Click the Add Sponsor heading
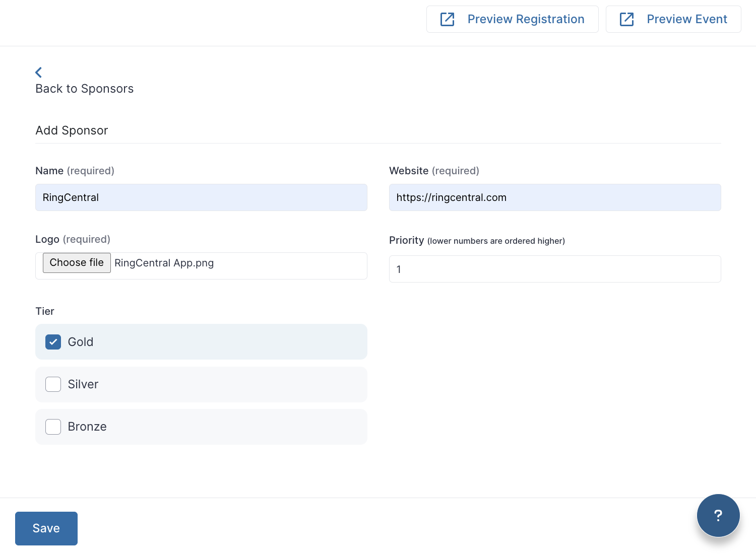The image size is (756, 554). click(72, 130)
